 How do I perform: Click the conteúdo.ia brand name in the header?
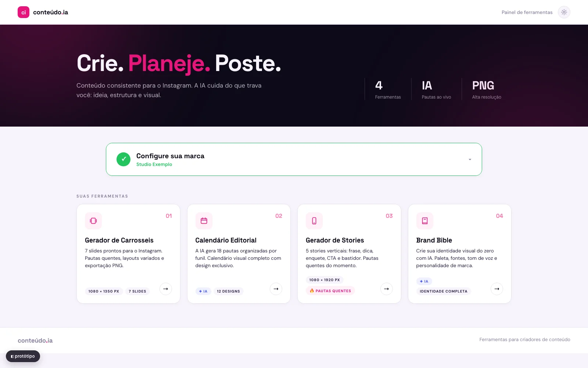51,12
